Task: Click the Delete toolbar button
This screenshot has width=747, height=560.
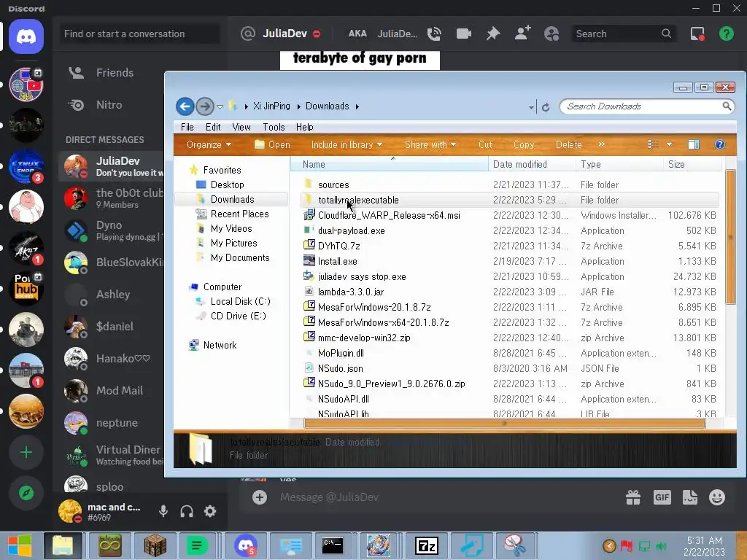Action: click(568, 145)
